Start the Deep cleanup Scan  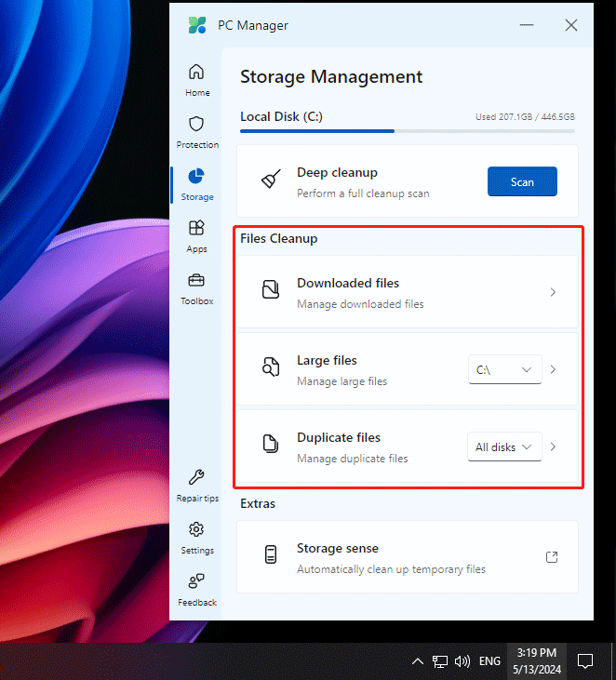522,181
